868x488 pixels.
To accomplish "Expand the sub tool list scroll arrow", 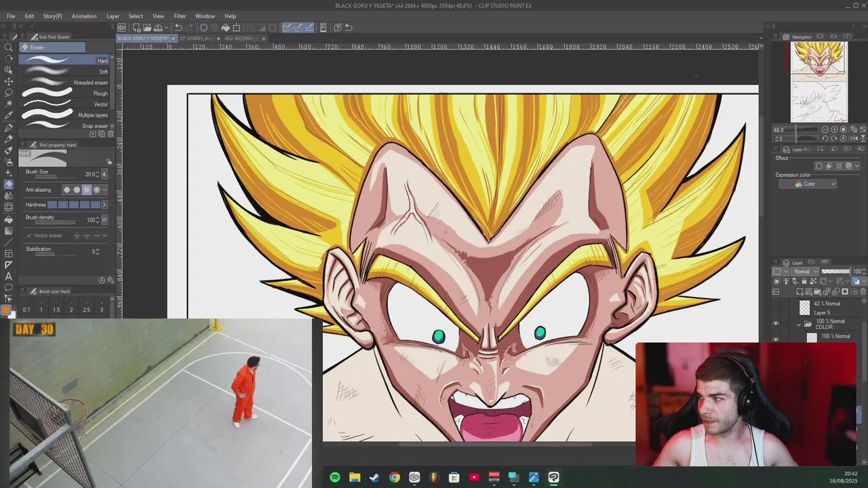I will point(112,126).
